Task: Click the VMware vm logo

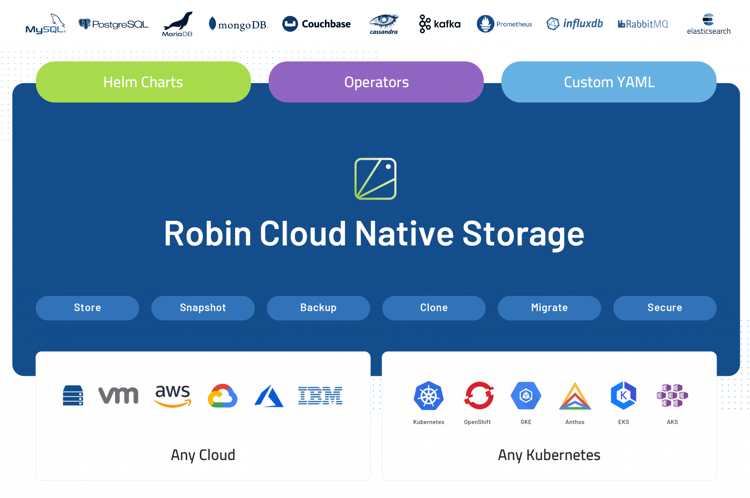Action: (x=118, y=395)
